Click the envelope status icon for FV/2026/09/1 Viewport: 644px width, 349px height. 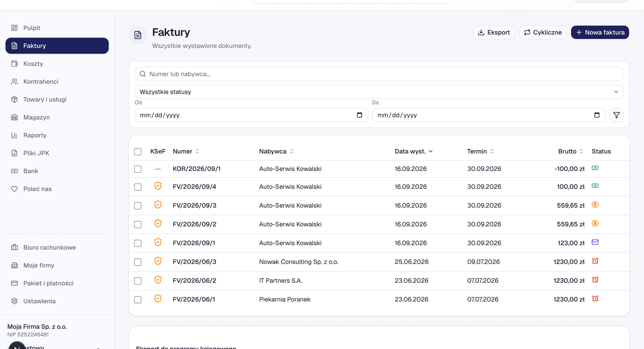point(595,242)
